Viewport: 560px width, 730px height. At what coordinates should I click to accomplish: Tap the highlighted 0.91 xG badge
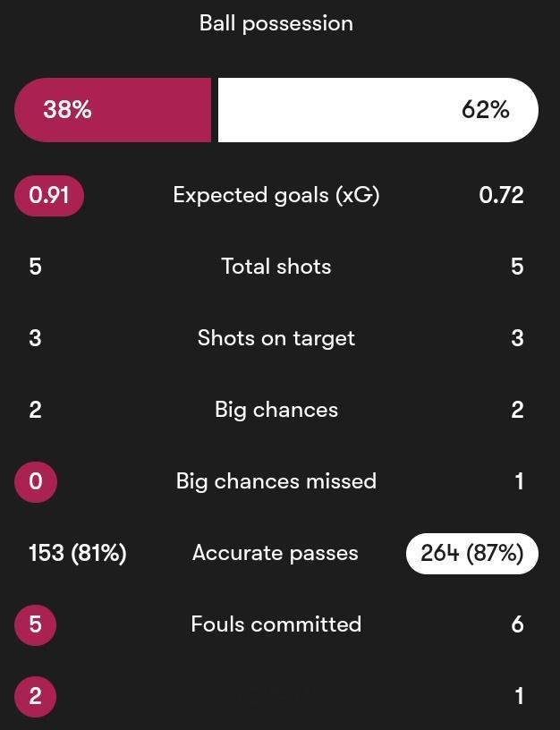coord(49,195)
